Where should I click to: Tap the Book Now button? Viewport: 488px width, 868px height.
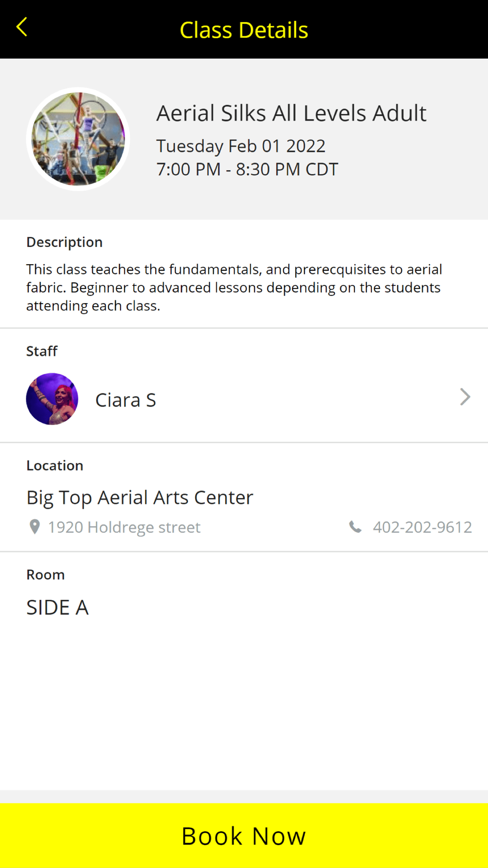pos(244,835)
